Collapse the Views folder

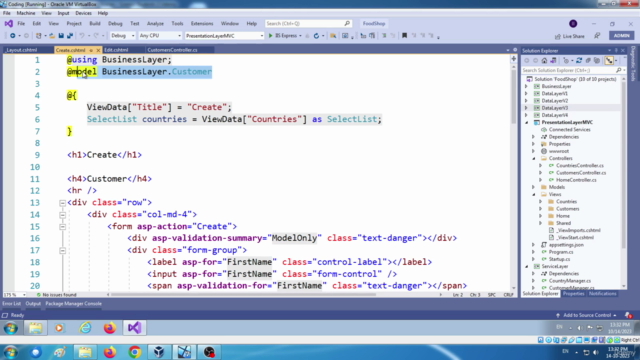(x=533, y=194)
